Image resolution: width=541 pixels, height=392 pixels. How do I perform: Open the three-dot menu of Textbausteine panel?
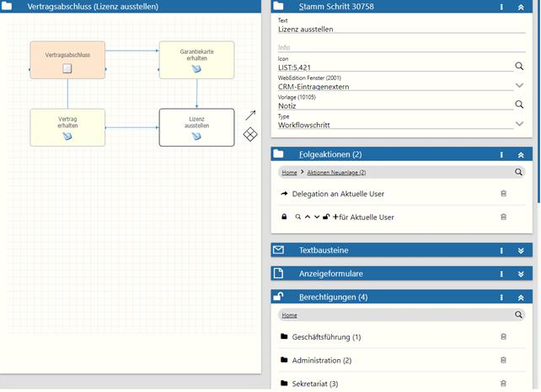click(501, 250)
